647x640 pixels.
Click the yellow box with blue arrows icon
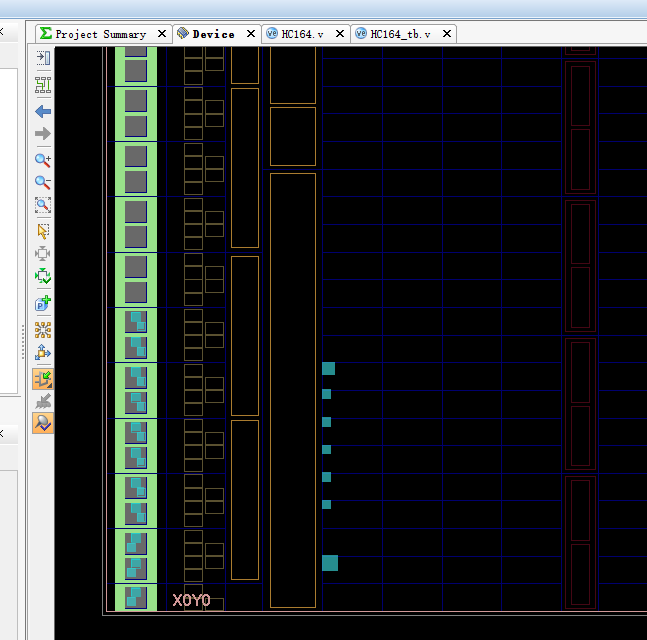coord(43,352)
